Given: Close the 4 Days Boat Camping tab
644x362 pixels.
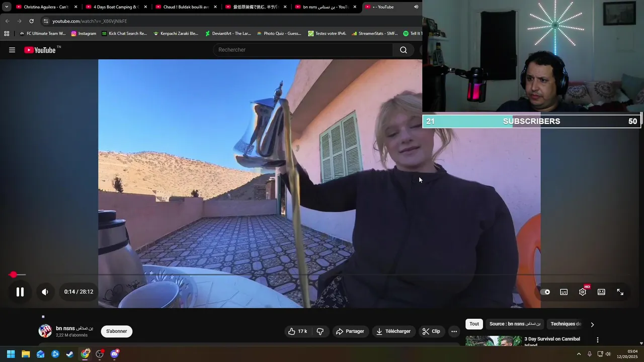Looking at the screenshot, I should click(145, 7).
